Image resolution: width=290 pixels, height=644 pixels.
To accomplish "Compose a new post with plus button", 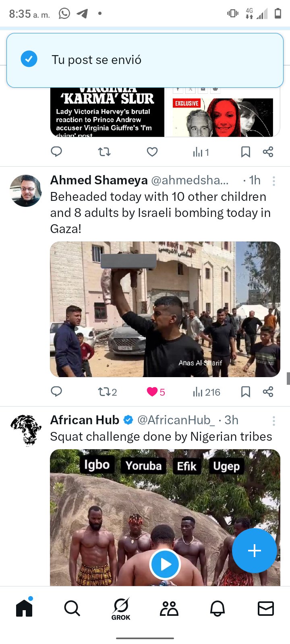I will [x=255, y=550].
